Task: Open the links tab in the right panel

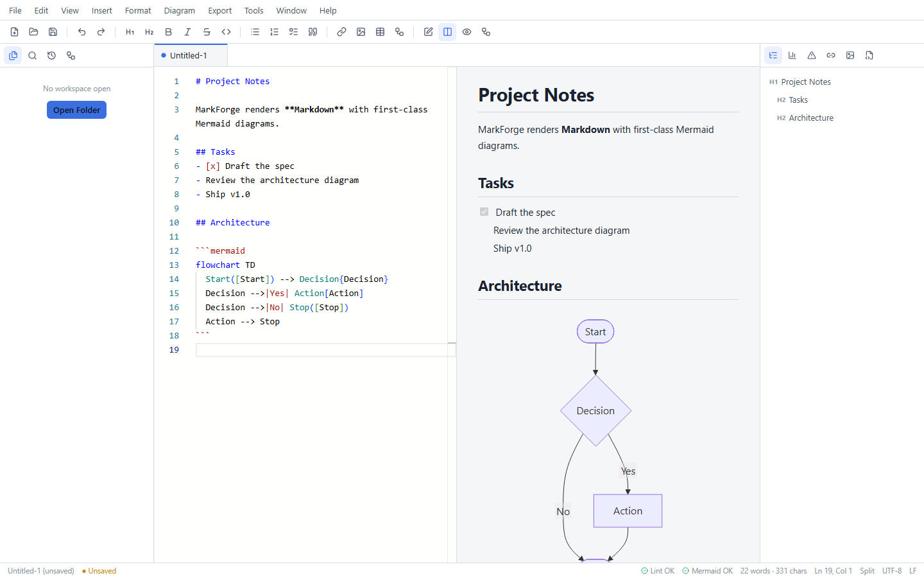Action: coord(831,56)
